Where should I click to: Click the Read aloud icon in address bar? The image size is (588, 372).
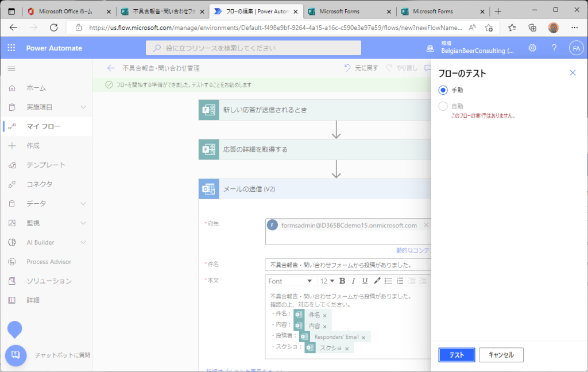473,28
